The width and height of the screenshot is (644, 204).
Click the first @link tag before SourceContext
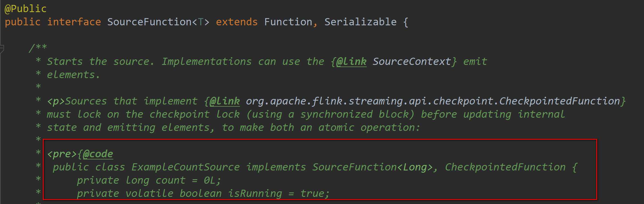click(351, 62)
